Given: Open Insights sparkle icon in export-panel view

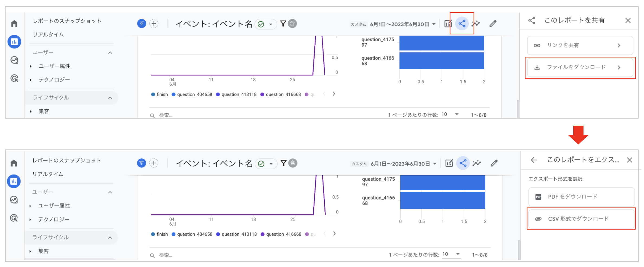Looking at the screenshot, I should tap(477, 163).
